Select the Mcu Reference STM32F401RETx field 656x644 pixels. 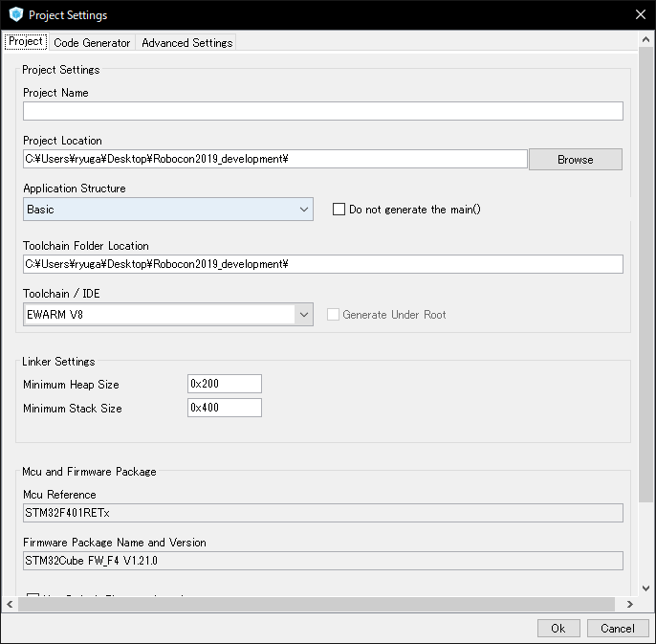(323, 513)
